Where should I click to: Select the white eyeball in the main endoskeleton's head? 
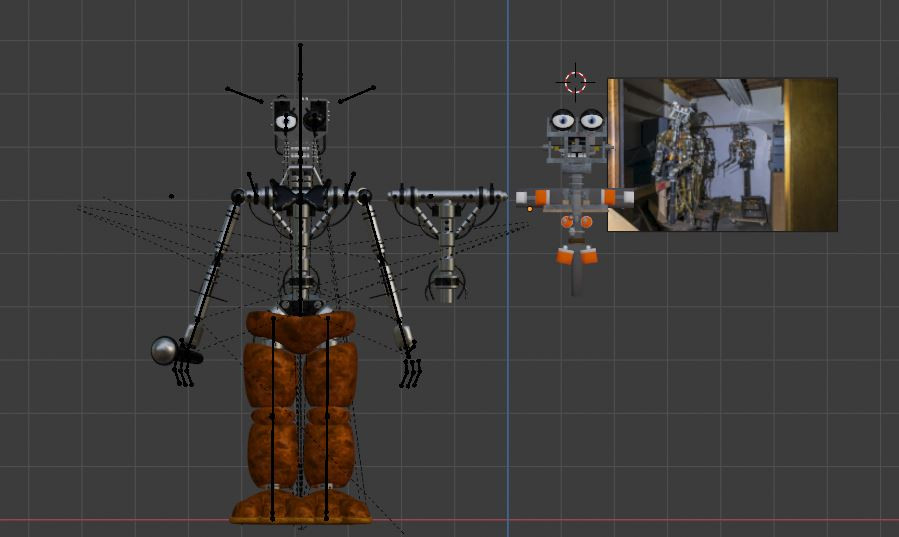(x=286, y=121)
